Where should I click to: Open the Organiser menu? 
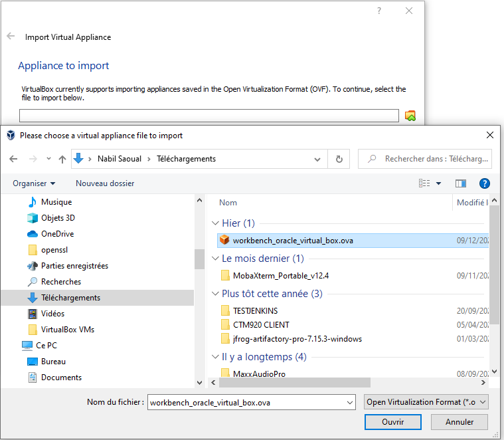click(x=34, y=183)
